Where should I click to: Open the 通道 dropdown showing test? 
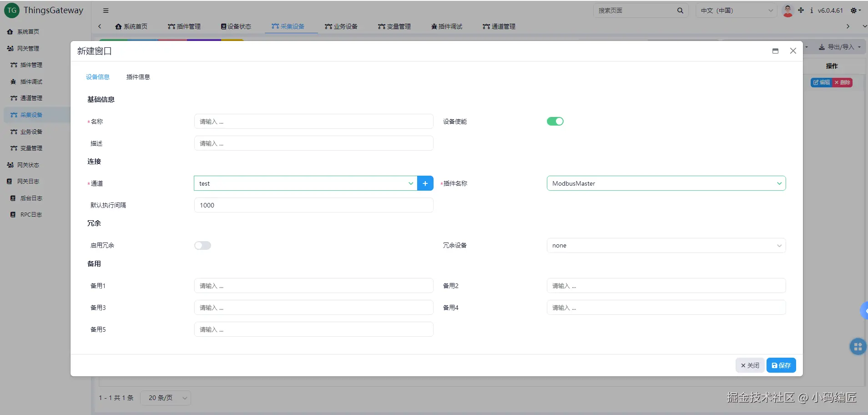click(x=305, y=183)
